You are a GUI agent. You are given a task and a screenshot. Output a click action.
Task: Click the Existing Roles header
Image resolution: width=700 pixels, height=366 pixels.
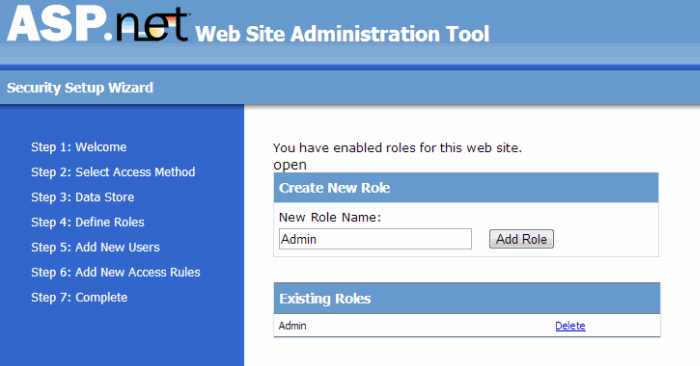[467, 298]
